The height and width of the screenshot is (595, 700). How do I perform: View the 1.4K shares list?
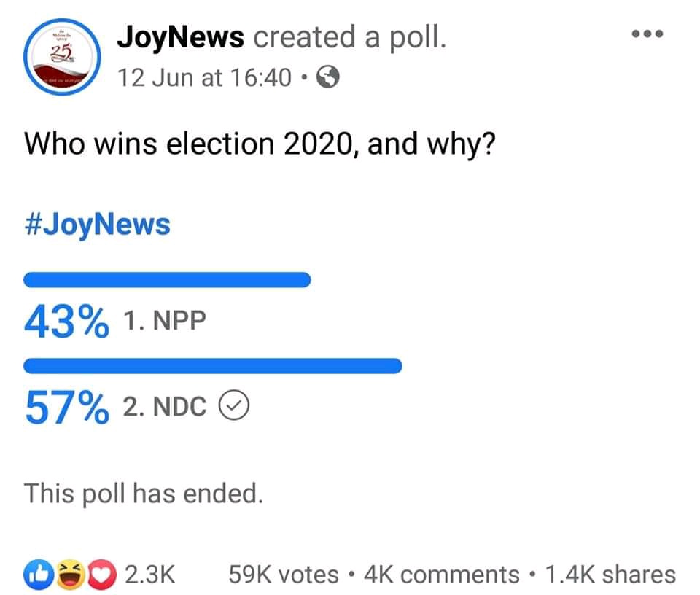tap(610, 575)
